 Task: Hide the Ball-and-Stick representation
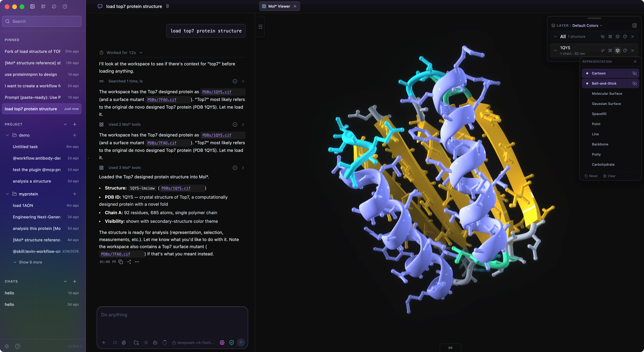pos(635,83)
